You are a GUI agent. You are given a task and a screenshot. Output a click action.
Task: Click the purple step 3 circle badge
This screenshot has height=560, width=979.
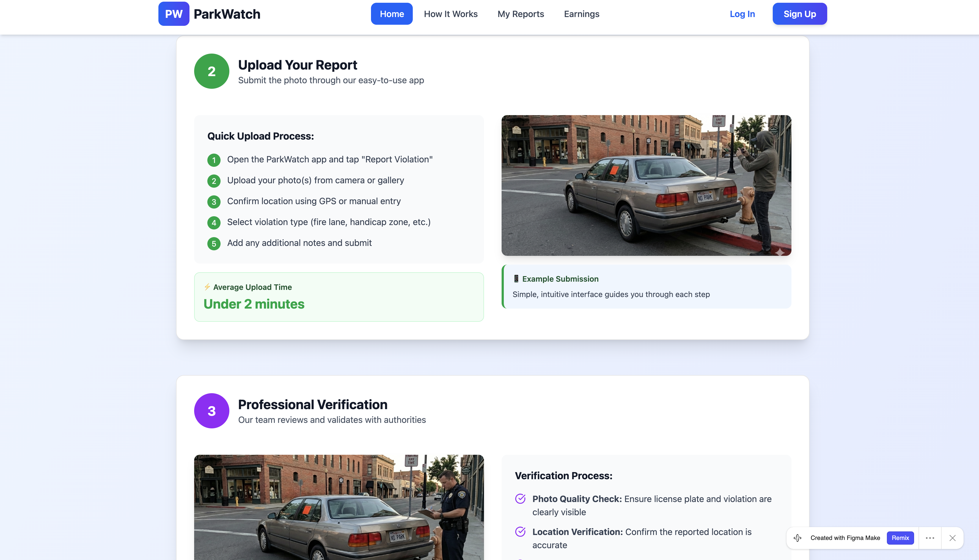pos(211,411)
